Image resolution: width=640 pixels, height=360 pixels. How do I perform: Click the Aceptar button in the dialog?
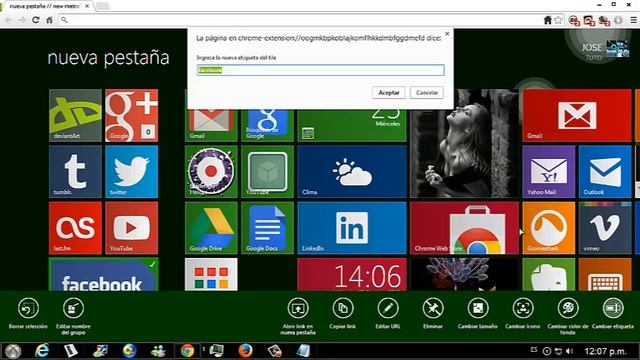[389, 93]
